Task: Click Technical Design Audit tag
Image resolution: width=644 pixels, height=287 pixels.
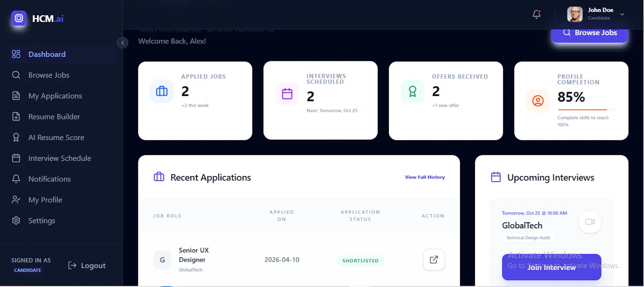Action: click(528, 238)
